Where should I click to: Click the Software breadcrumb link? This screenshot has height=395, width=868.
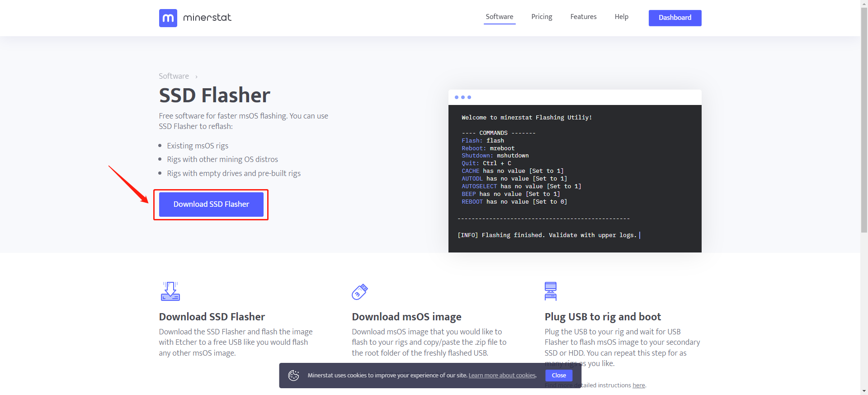pyautogui.click(x=174, y=76)
